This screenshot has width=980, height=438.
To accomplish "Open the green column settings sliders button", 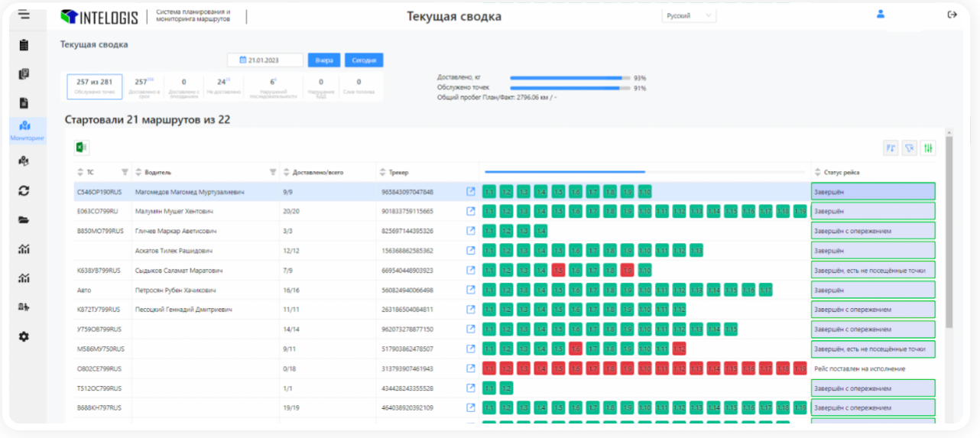I will click(x=928, y=148).
